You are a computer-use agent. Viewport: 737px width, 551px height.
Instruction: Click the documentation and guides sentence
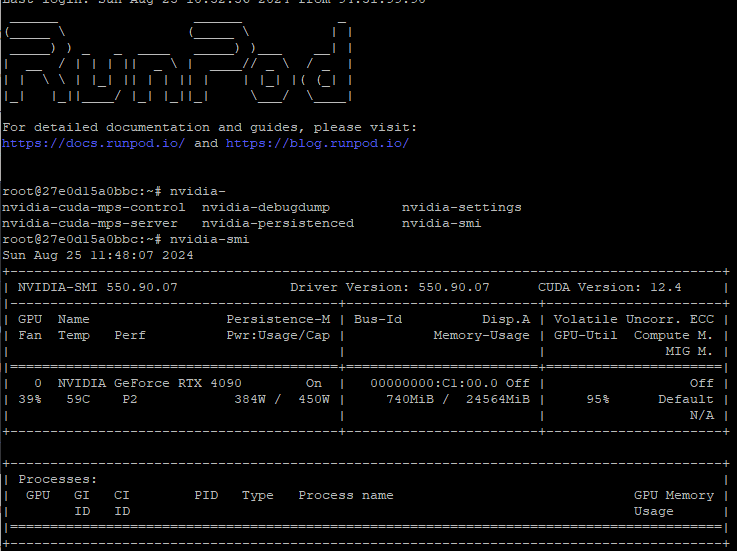pyautogui.click(x=210, y=127)
